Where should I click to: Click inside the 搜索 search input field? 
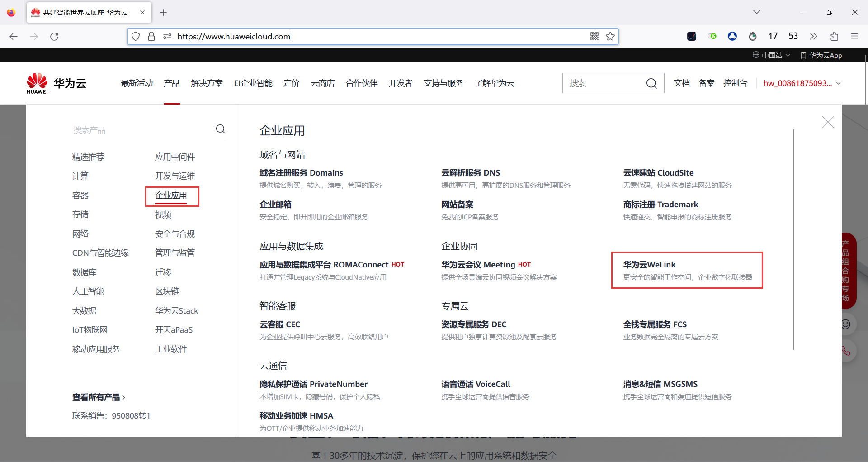click(601, 83)
